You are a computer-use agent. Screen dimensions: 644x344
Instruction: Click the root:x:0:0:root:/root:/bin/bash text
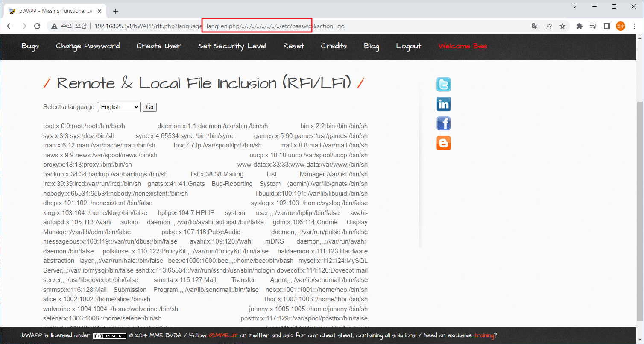(x=84, y=126)
